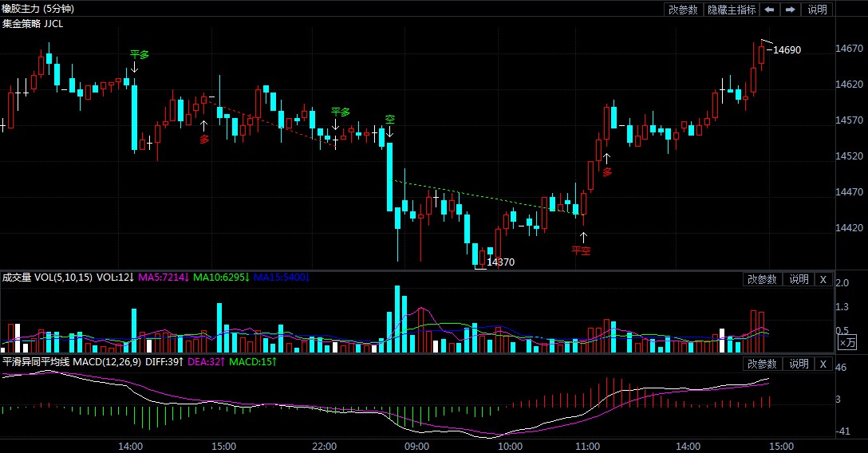Open 改参数 for the MACD panel
Viewport: 868px width, 453px height.
point(762,364)
